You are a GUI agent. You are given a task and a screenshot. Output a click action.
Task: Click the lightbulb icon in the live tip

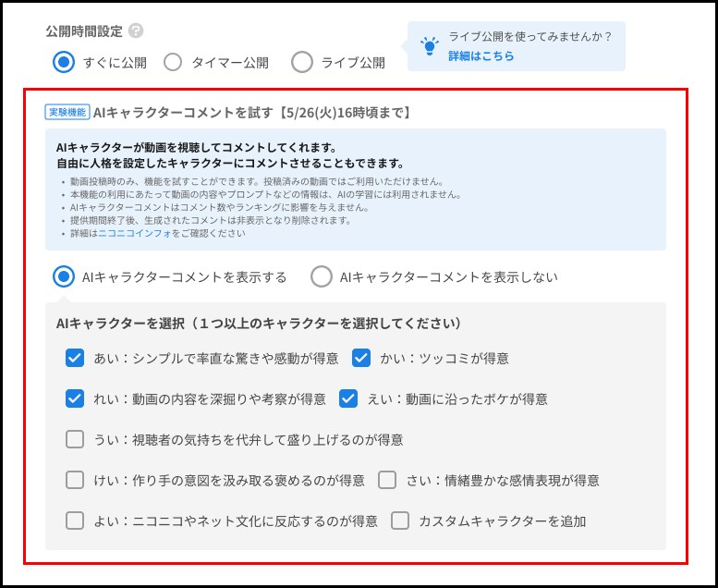[430, 45]
